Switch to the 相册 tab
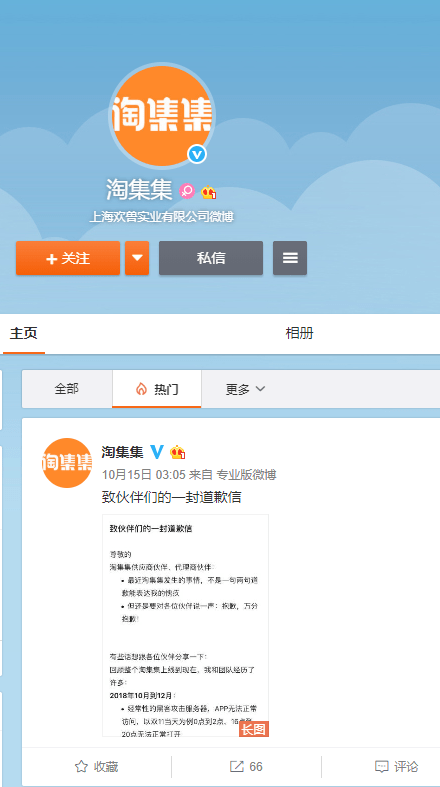Screen dimensions: 440x787 pos(300,333)
